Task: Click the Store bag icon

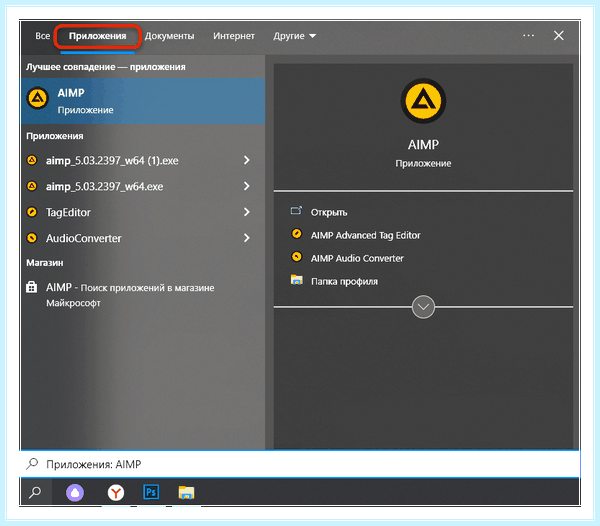Action: (31, 287)
